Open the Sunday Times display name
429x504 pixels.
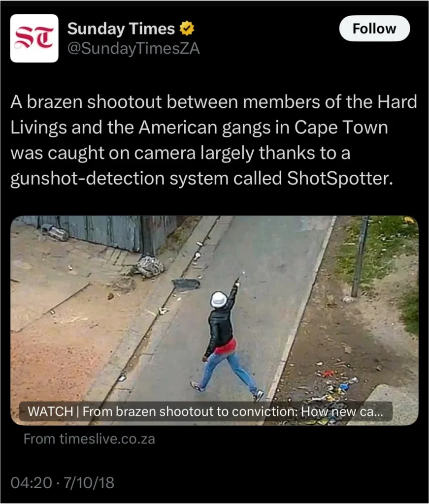pos(121,28)
